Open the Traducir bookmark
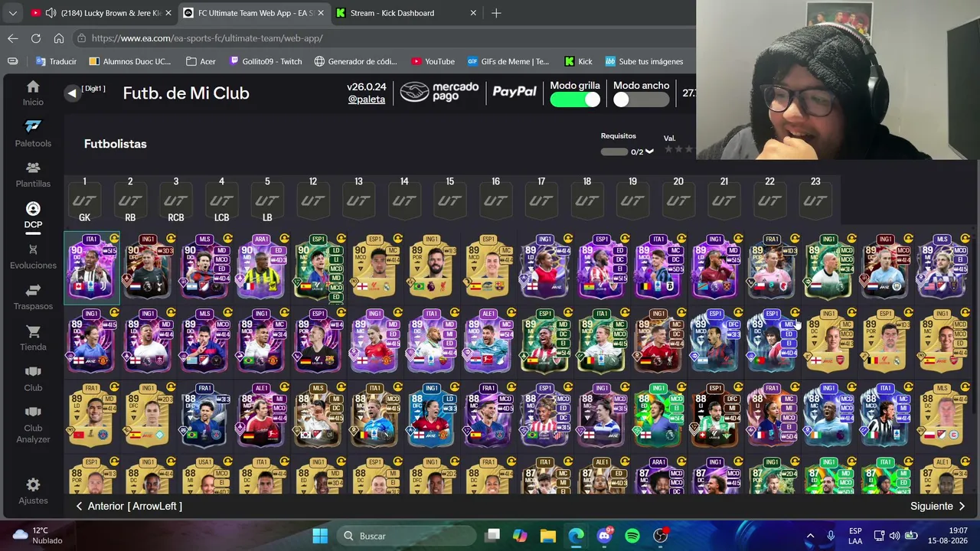The height and width of the screenshot is (551, 980). (56, 61)
